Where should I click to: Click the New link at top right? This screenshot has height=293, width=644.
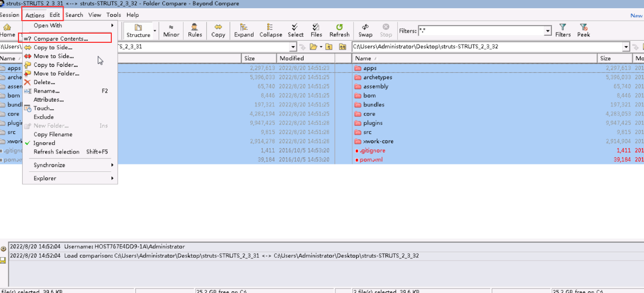636,15
